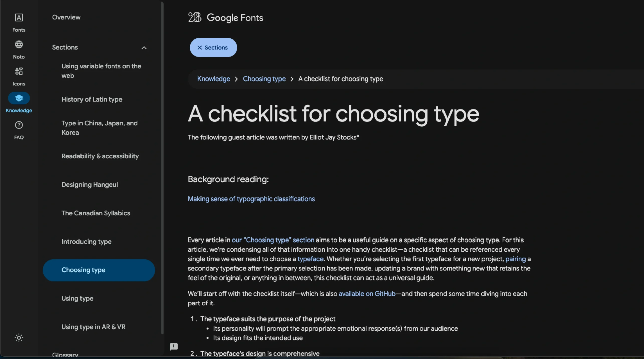Open the Overview item in sidebar
This screenshot has height=359, width=644.
point(66,17)
